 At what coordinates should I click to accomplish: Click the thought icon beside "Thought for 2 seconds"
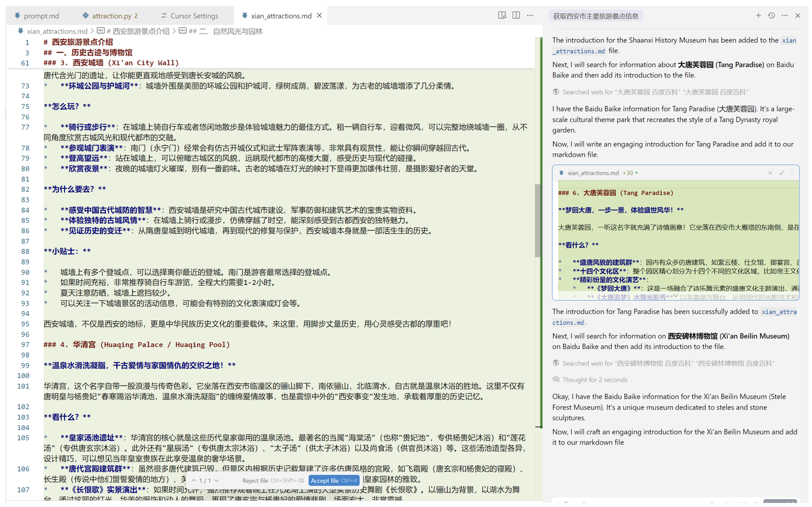pyautogui.click(x=556, y=380)
